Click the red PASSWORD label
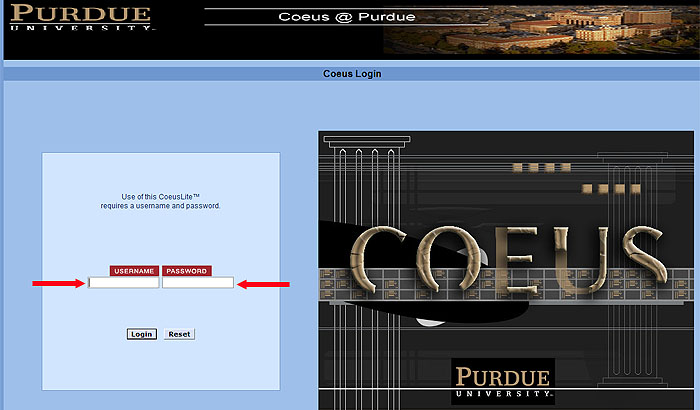The height and width of the screenshot is (410, 700). (x=187, y=271)
